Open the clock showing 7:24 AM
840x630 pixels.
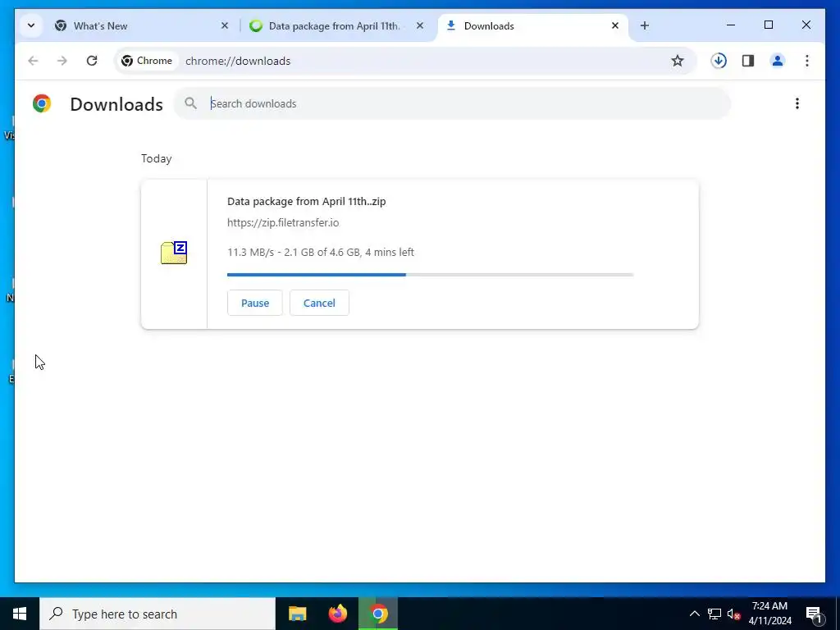[x=769, y=614]
